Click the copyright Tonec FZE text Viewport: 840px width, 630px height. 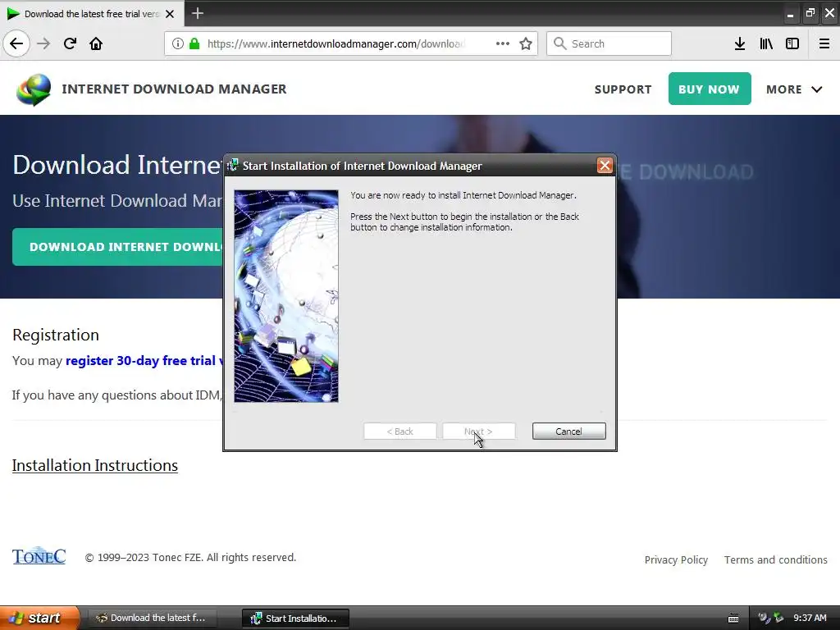(x=190, y=558)
